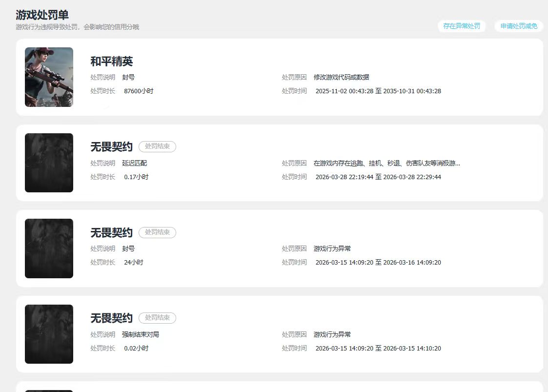The width and height of the screenshot is (548, 392).
Task: Click 处罚结束 badge on the 强制结束对局 card
Action: click(157, 317)
